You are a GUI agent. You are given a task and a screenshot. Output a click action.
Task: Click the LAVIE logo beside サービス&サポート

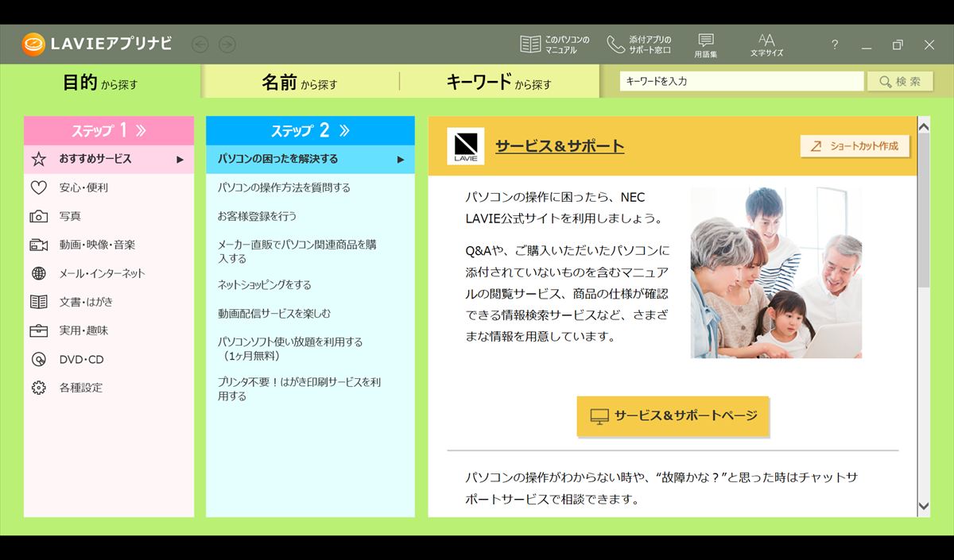point(465,146)
